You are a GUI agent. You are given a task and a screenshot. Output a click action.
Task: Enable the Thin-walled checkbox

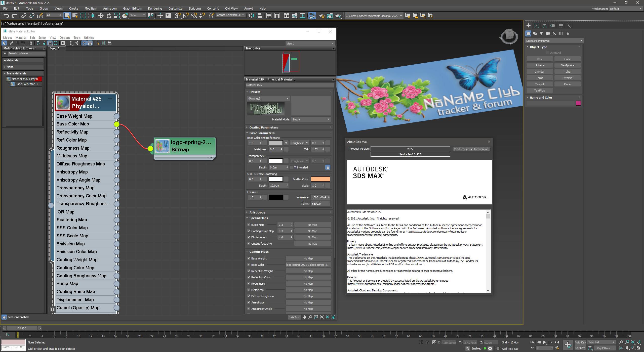pos(292,167)
